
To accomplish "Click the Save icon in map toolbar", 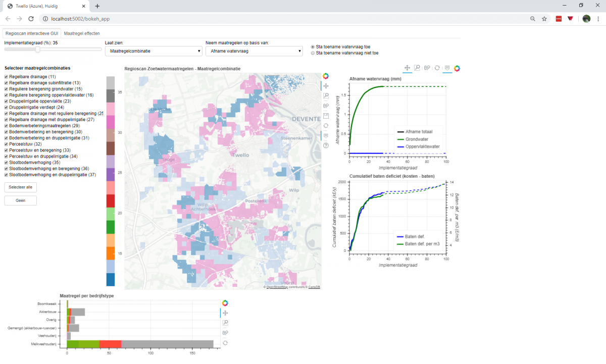I will [326, 116].
